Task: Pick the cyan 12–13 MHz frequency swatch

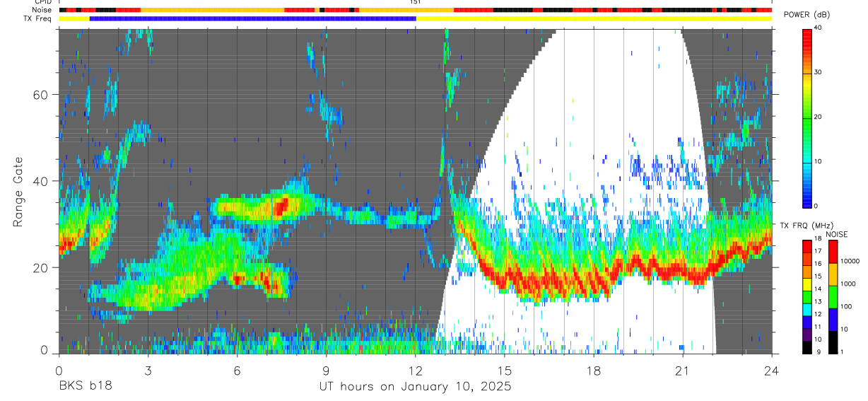Action: [x=807, y=309]
